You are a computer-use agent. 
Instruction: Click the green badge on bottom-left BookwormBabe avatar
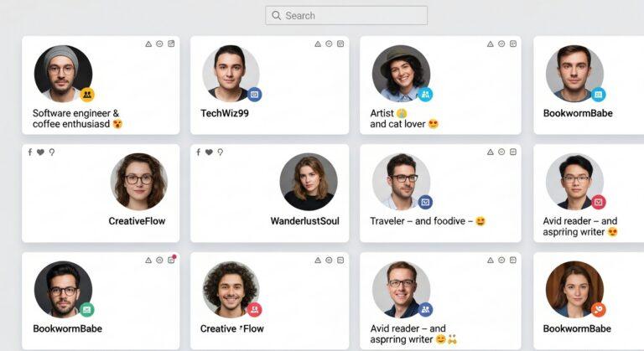click(86, 310)
